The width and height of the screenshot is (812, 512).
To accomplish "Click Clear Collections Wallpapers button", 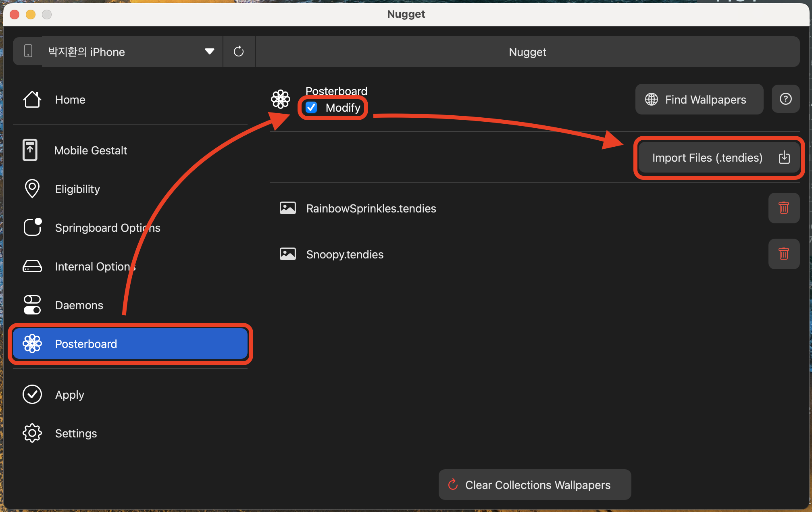I will click(x=535, y=485).
